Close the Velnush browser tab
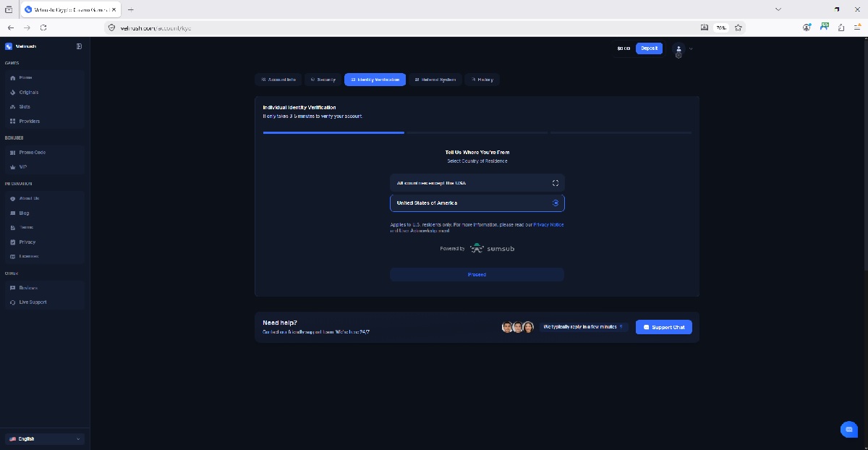 tap(114, 9)
